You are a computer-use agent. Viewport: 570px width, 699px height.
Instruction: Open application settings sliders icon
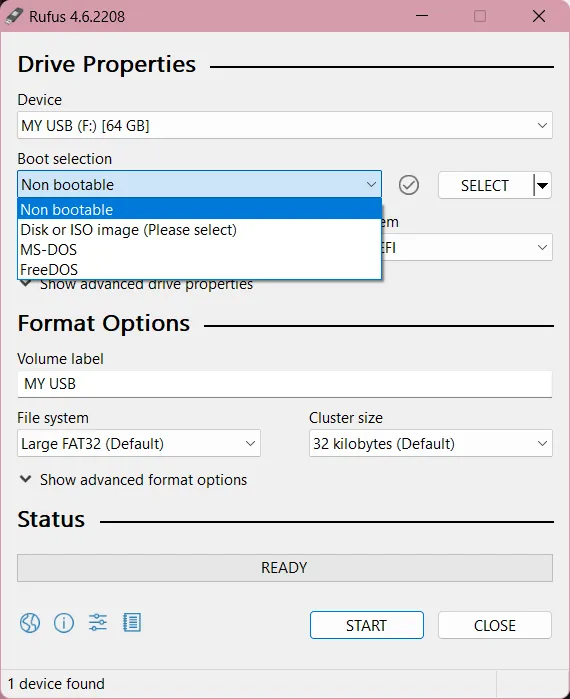[x=98, y=622]
